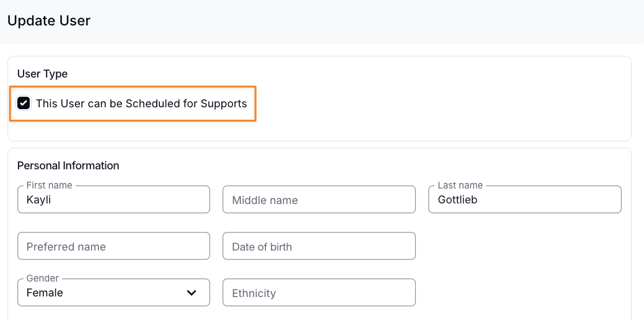Screen dimensions: 644x320
Task: Click the Preferred name input
Action: pyautogui.click(x=113, y=246)
